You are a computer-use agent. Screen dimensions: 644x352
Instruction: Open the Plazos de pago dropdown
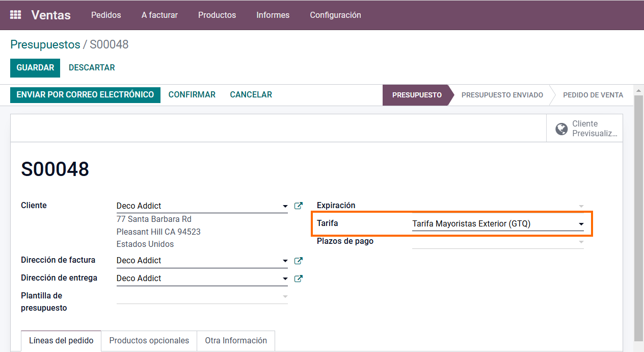tap(581, 242)
